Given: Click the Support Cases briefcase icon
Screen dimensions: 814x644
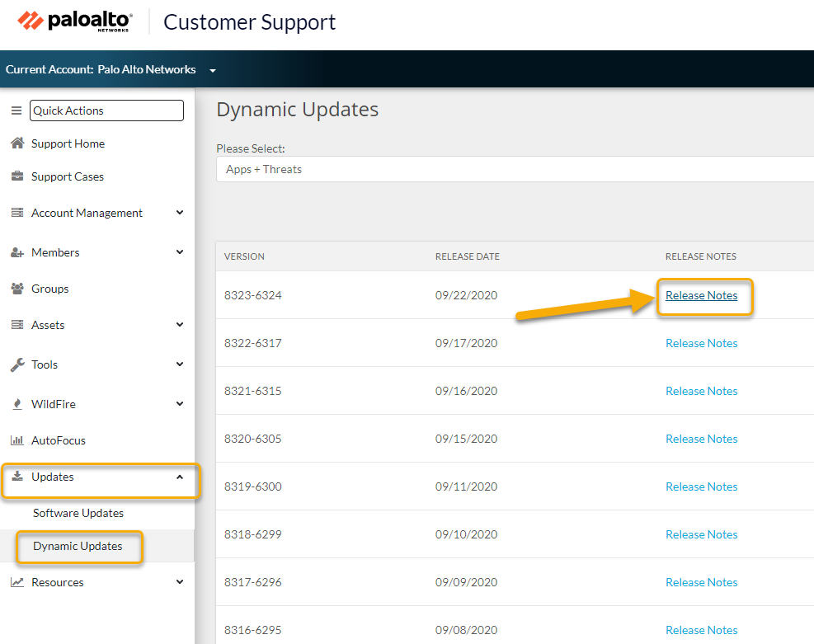Looking at the screenshot, I should [16, 176].
